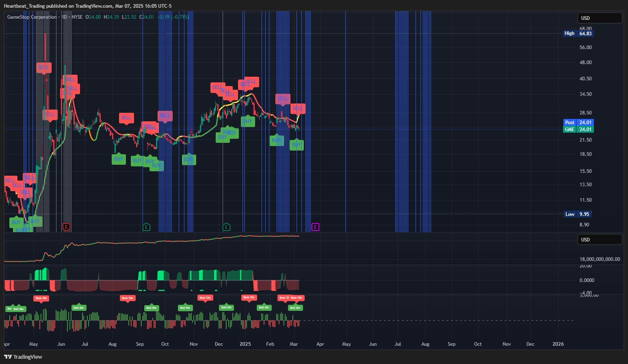Image resolution: width=628 pixels, height=364 pixels.
Task: Click the Bull Div label in March
Action: 295,308
